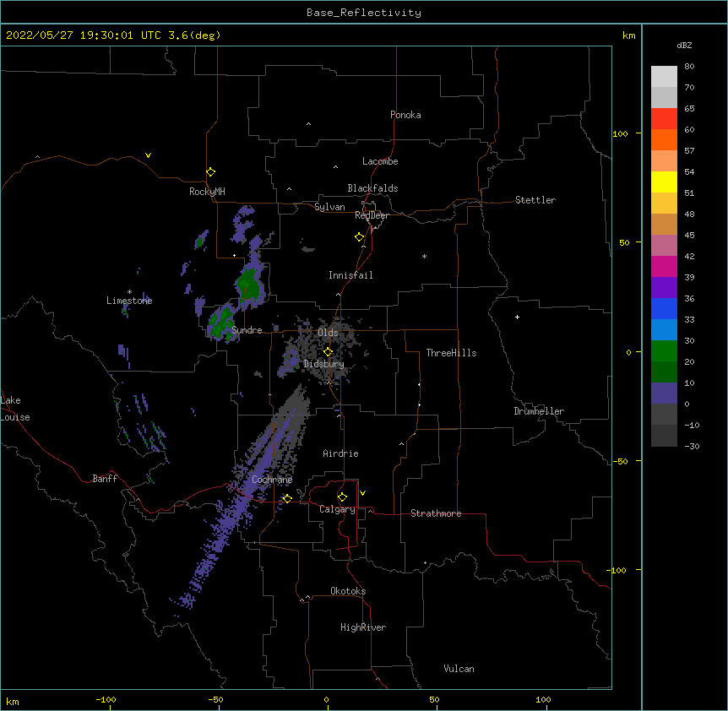Click the Airdrie city label
Image resolution: width=728 pixels, height=711 pixels.
[340, 453]
